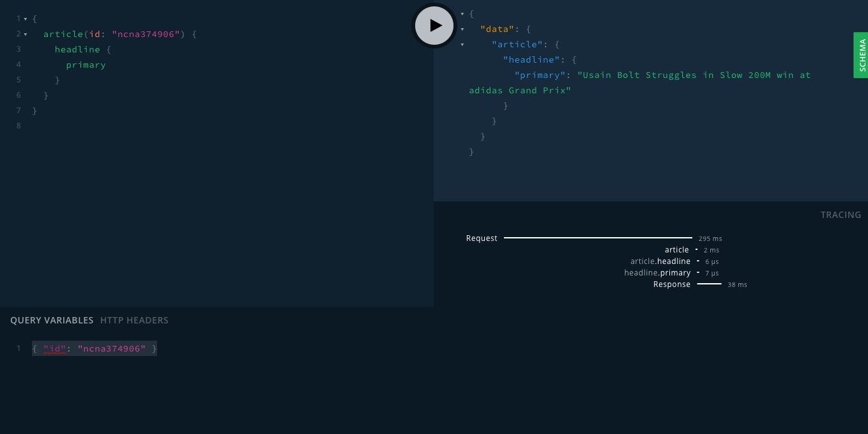This screenshot has width=868, height=434.
Task: Execute the query with the play button
Action: (x=434, y=26)
